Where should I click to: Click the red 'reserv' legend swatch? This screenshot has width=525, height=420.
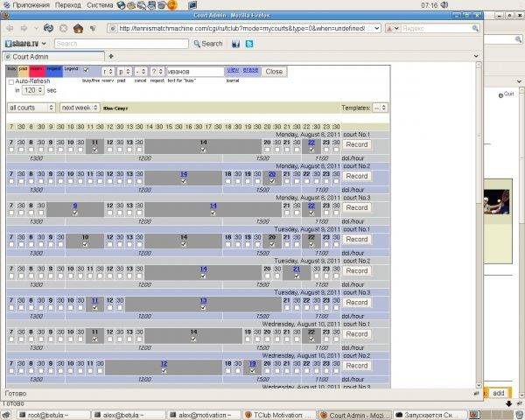(37, 68)
